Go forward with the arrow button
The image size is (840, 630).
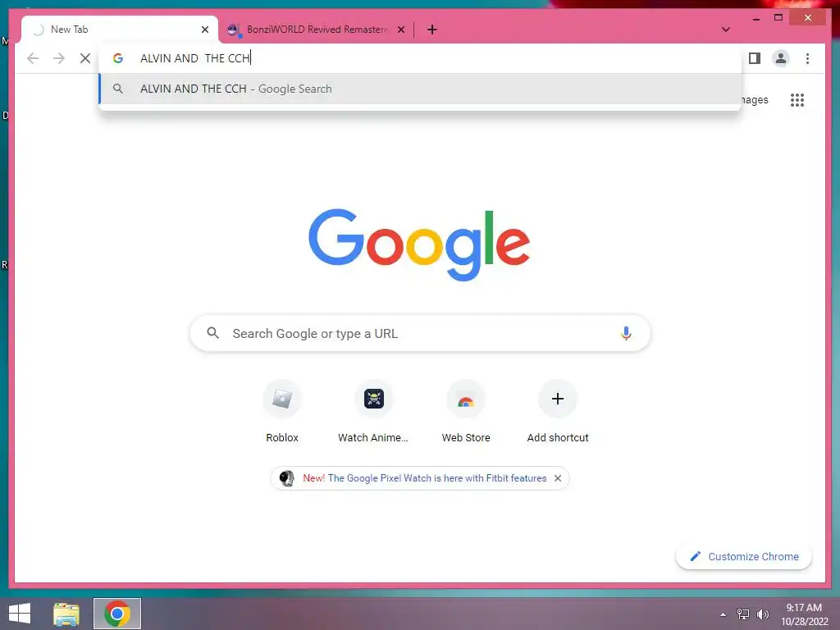click(x=59, y=58)
